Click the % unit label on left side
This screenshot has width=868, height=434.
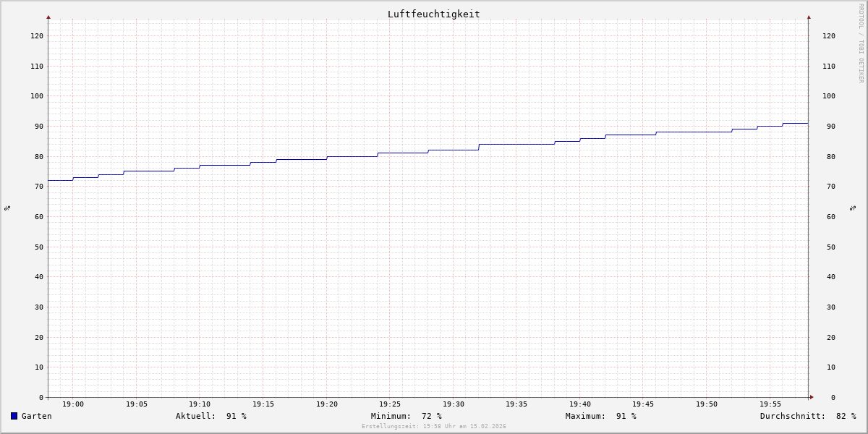[7, 208]
